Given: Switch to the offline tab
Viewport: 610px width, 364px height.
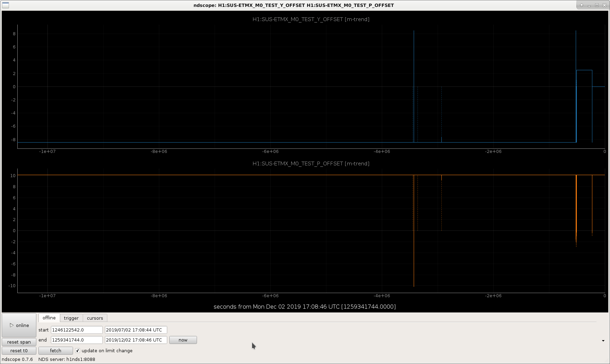Looking at the screenshot, I should pos(49,318).
